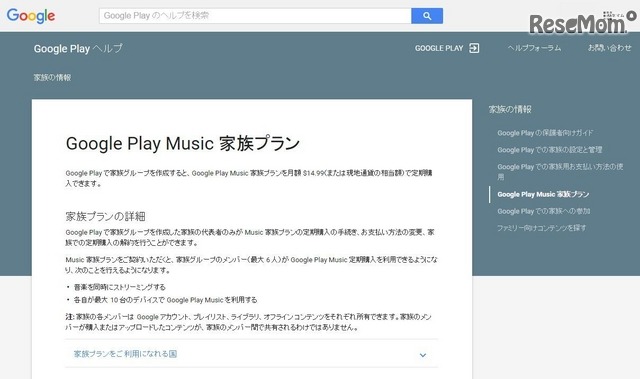Click the 各自が最大 10 台のデバイス bullet
Viewport: 640px width, 379px height.
coord(165,300)
